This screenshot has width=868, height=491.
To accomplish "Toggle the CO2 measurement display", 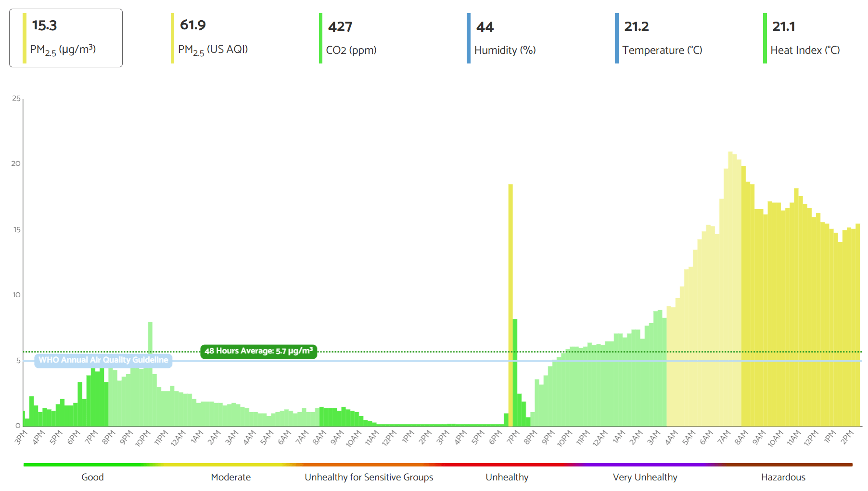I will [x=320, y=38].
